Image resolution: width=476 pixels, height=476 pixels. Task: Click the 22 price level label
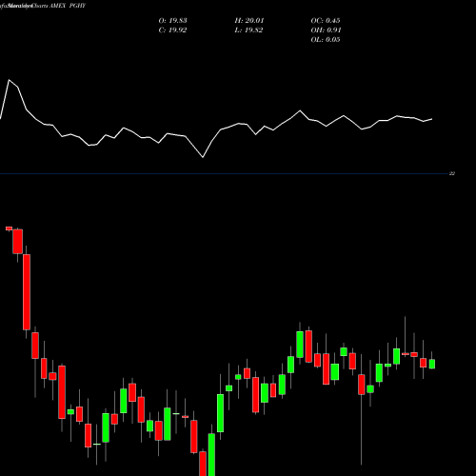pos(452,173)
